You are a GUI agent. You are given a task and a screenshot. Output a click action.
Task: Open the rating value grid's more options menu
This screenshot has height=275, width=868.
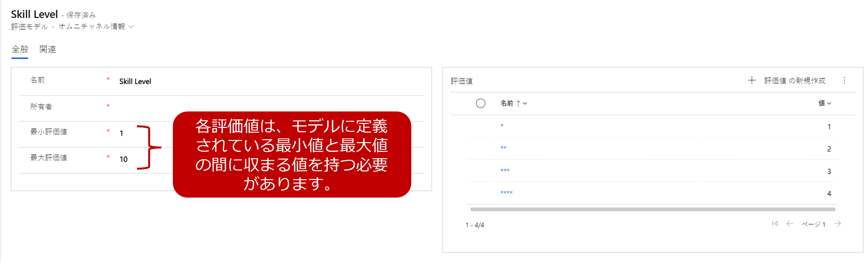pos(844,80)
